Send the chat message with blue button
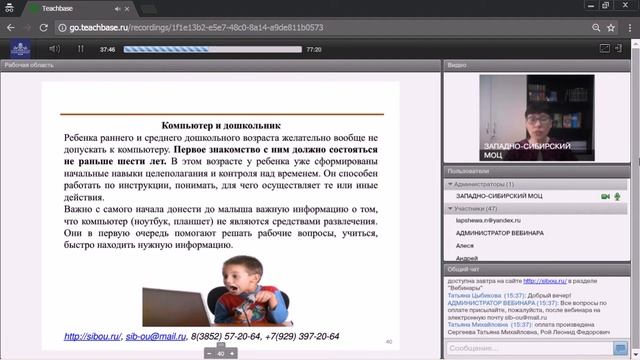This screenshot has width=640, height=360. pyautogui.click(x=620, y=348)
